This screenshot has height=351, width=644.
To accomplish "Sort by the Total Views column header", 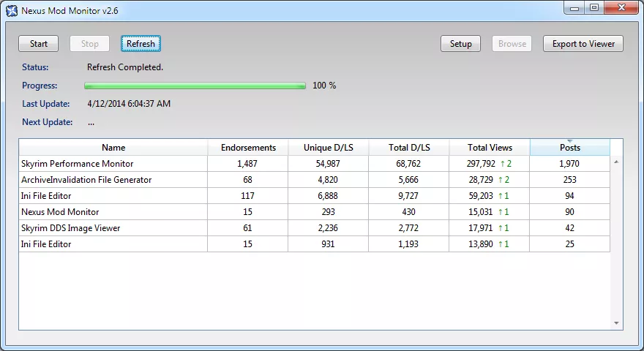I will click(x=490, y=148).
